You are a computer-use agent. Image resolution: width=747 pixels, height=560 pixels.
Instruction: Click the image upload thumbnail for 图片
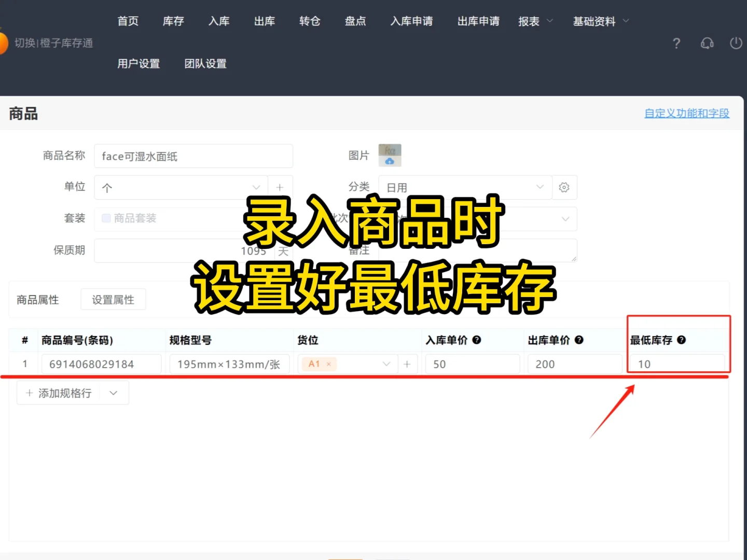(390, 155)
